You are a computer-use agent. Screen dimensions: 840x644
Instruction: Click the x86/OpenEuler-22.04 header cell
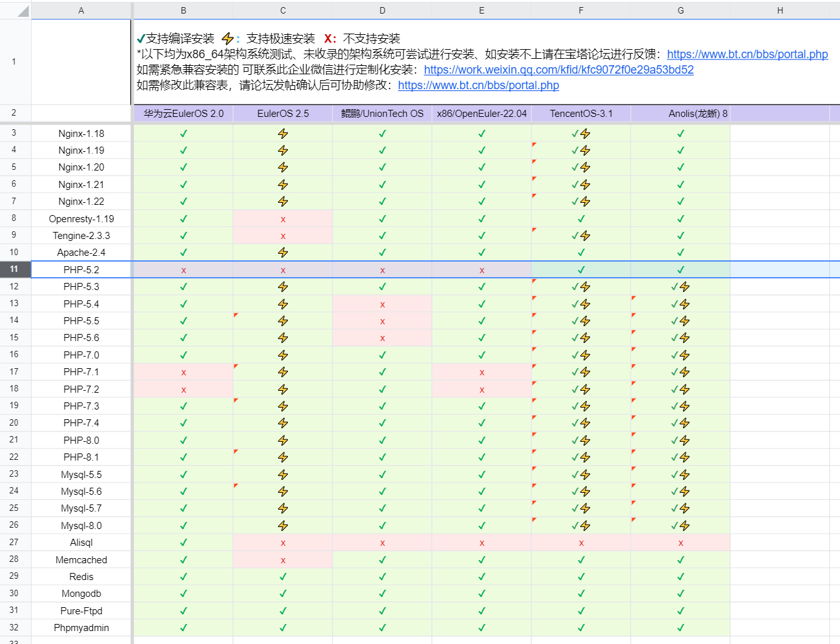pyautogui.click(x=482, y=114)
